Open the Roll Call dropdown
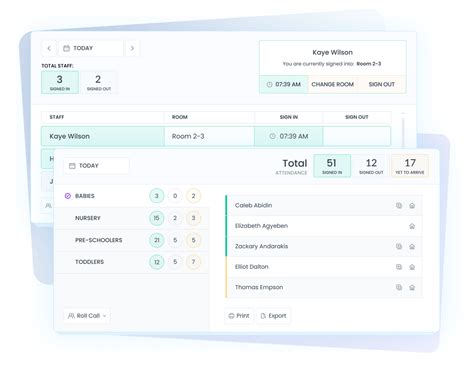Viewport: 474px width, 366px height. coord(87,316)
